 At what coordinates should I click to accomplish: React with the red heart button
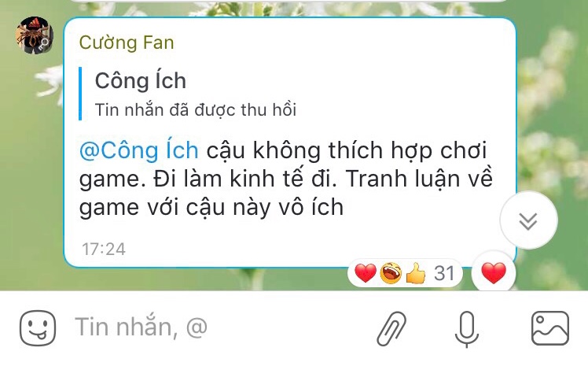coord(494,273)
